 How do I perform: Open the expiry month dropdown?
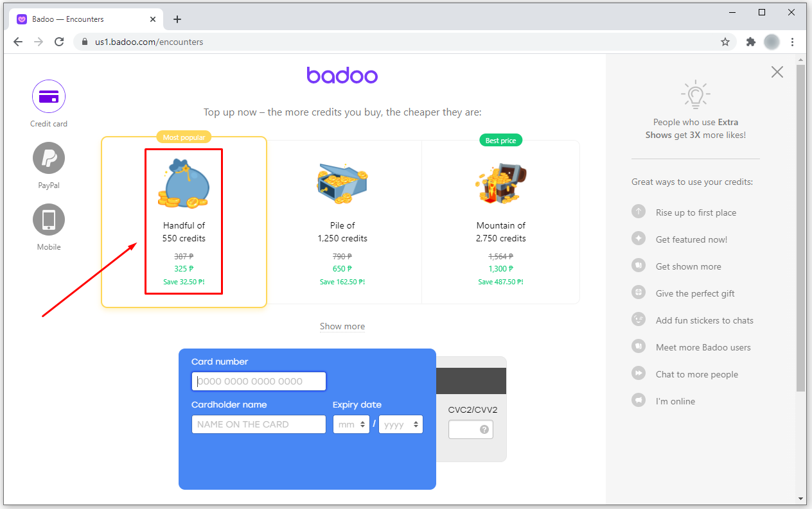click(x=351, y=424)
